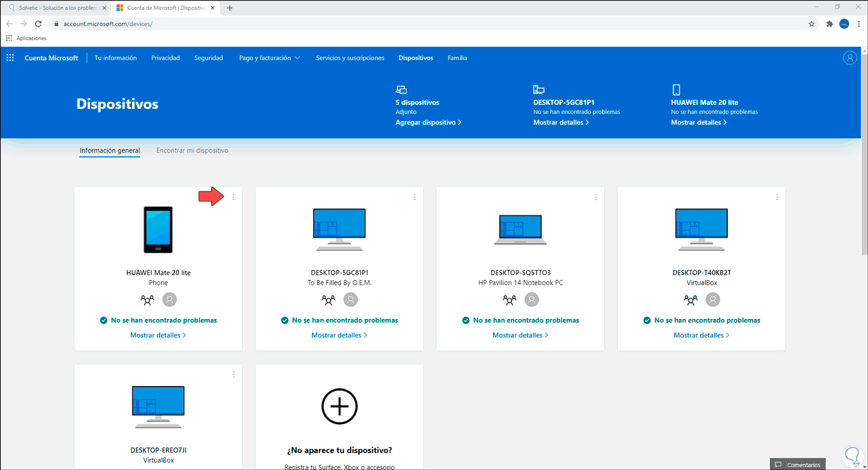Viewport: 868px width, 470px height.
Task: Click the devices icon above 5 dispositivos
Action: click(x=401, y=89)
